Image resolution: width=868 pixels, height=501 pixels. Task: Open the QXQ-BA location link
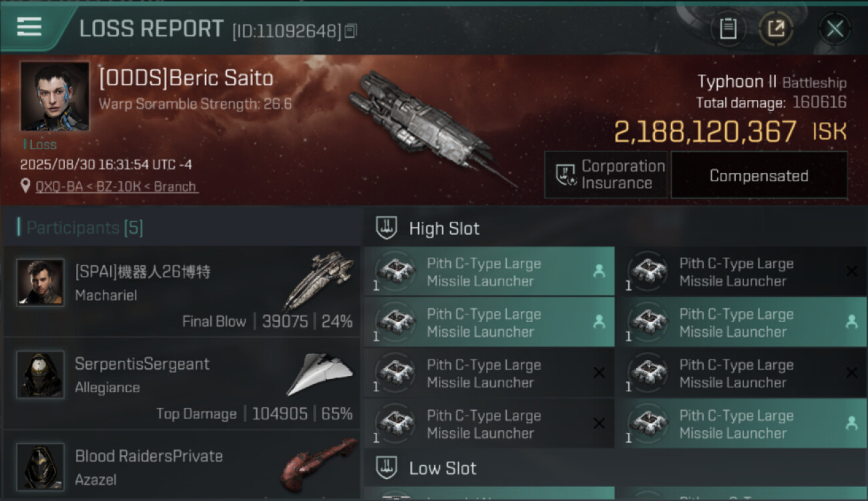click(x=117, y=186)
